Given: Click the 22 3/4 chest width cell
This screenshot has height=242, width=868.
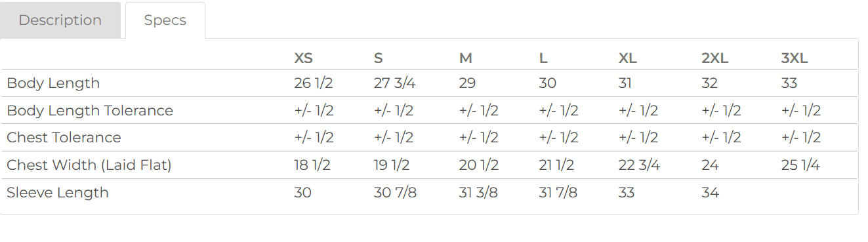Looking at the screenshot, I should pos(639,165).
